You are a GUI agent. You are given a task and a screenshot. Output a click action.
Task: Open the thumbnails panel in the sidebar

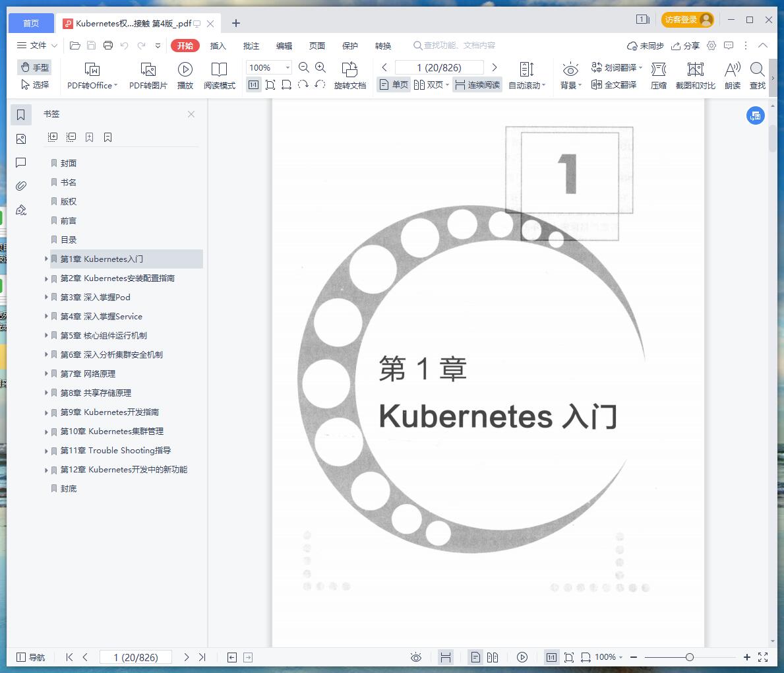(x=21, y=139)
